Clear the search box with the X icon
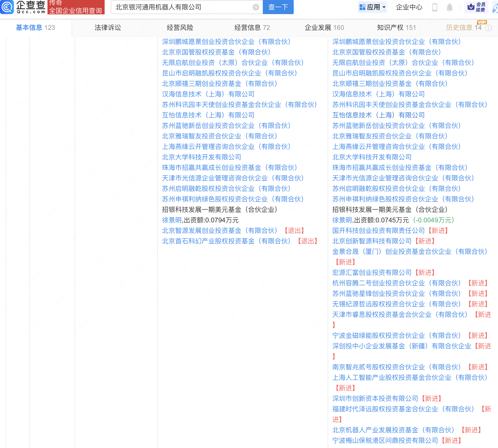498x448 pixels. [256, 7]
